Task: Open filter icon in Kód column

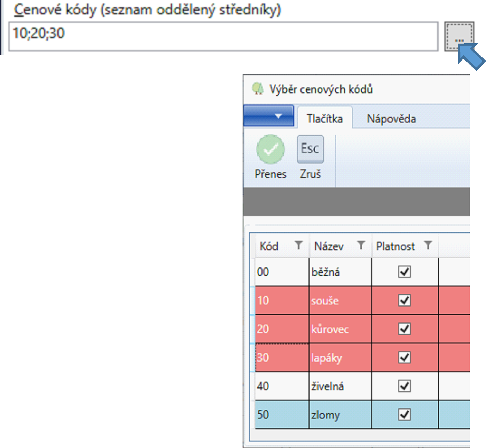Action: [x=298, y=245]
